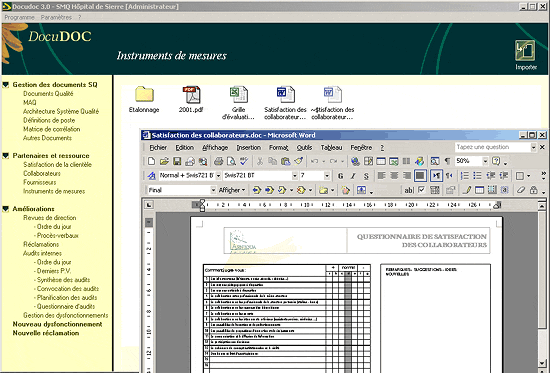Screen dimensions: 550x373
Task: Toggle align right button
Action: pyautogui.click(x=407, y=175)
